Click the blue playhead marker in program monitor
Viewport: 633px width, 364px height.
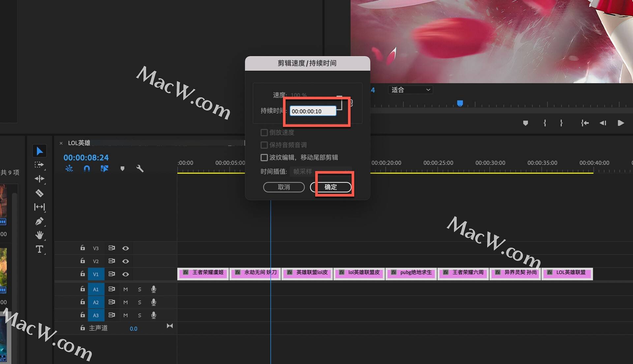[460, 104]
